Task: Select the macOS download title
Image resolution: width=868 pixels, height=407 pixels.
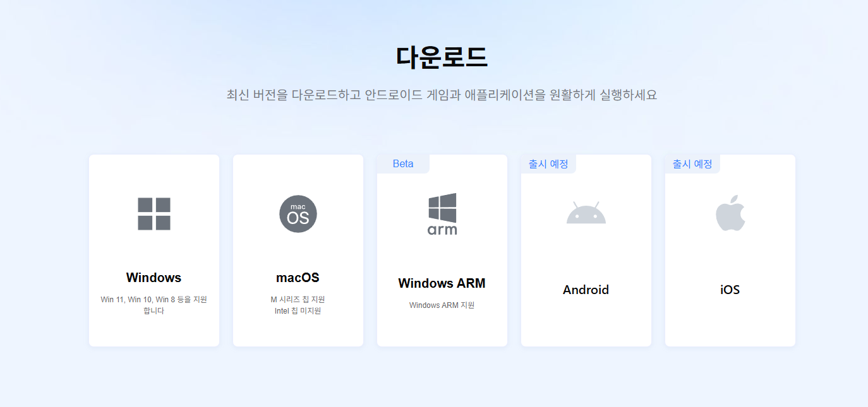Action: pos(298,278)
